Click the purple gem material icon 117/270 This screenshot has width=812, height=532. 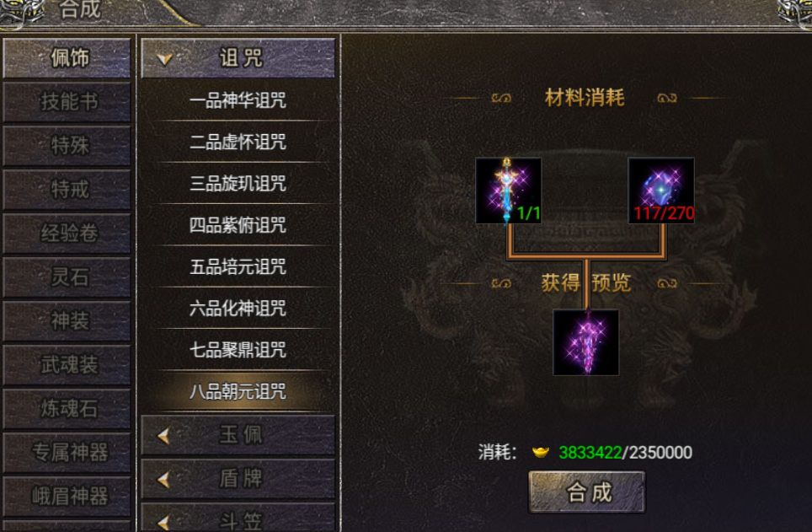[x=660, y=191]
